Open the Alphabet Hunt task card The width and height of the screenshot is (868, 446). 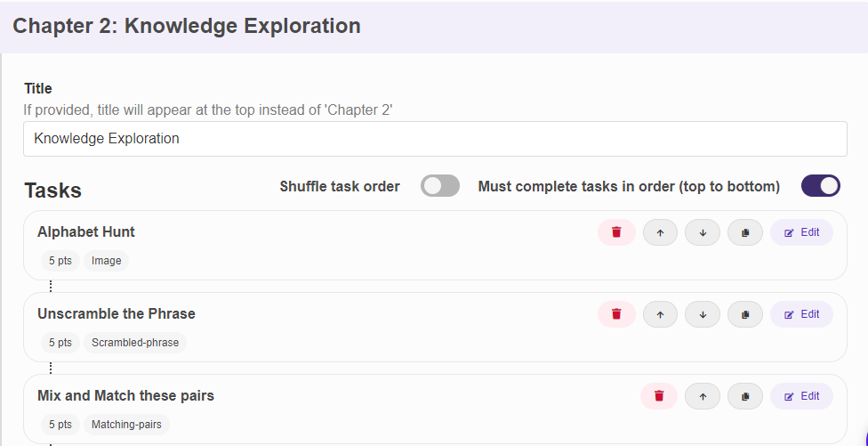point(435,246)
